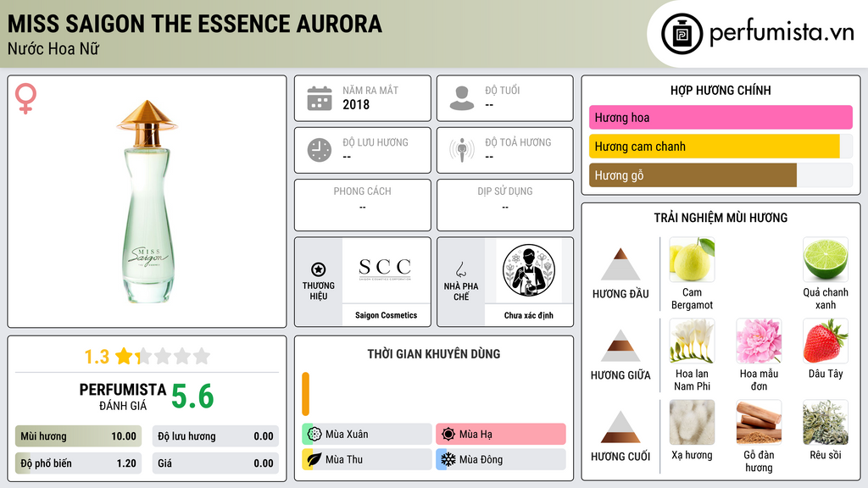Open the Rêu sồi oakmoss image
Image resolution: width=868 pixels, height=488 pixels.
(826, 422)
